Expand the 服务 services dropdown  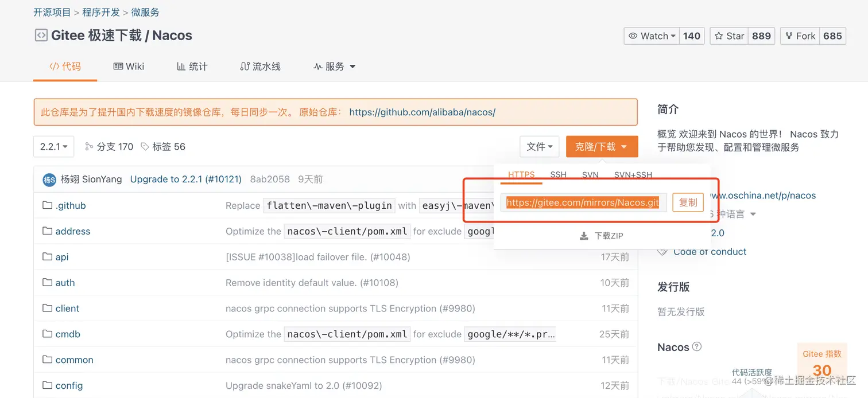tap(334, 67)
